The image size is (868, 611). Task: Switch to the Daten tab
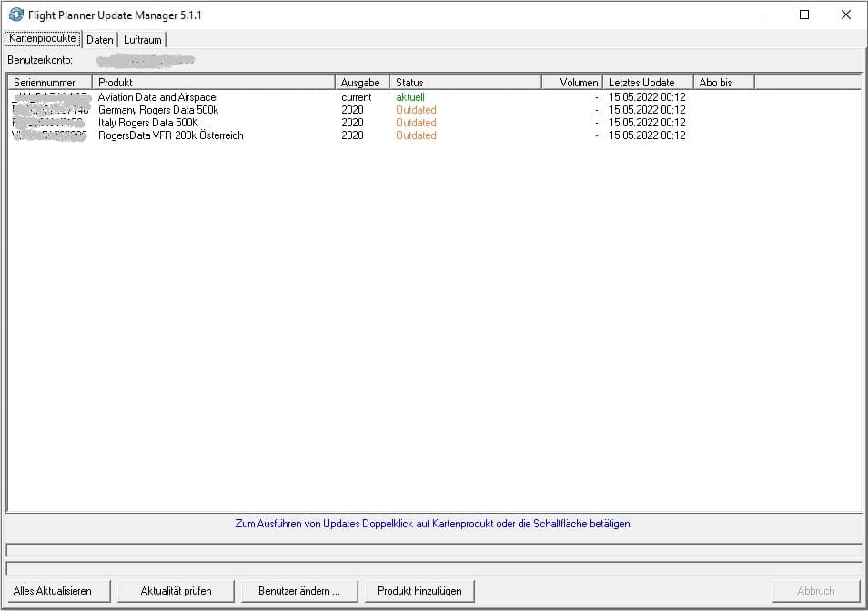[100, 40]
